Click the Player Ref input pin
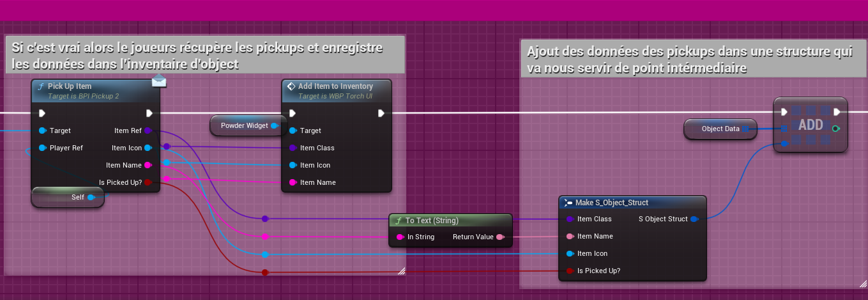This screenshot has height=300, width=868. 42,148
